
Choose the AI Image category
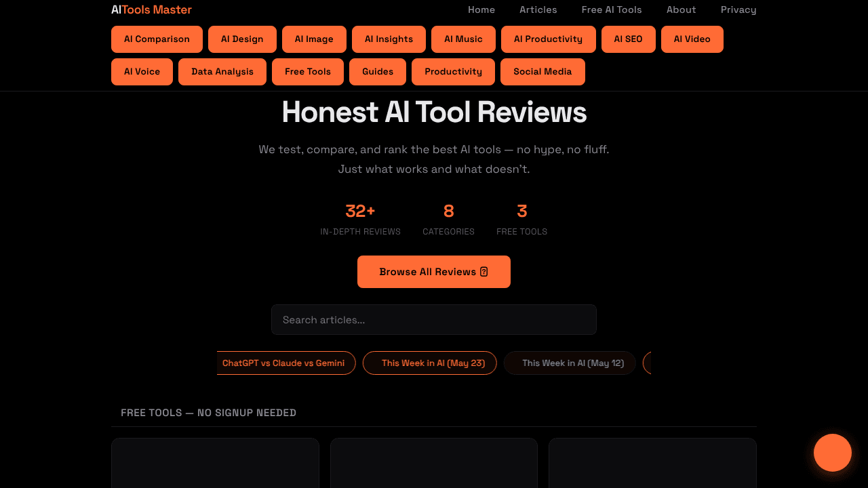[x=314, y=39]
